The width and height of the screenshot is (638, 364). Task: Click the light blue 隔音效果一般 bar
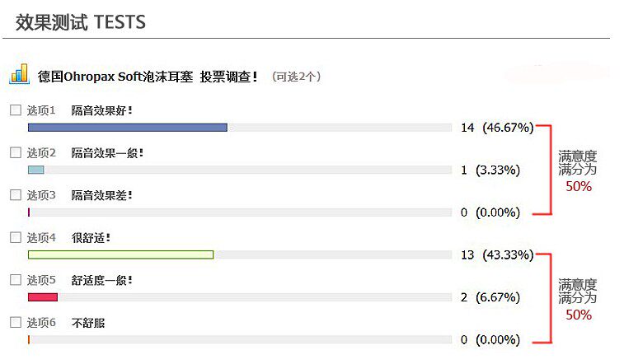pos(35,170)
